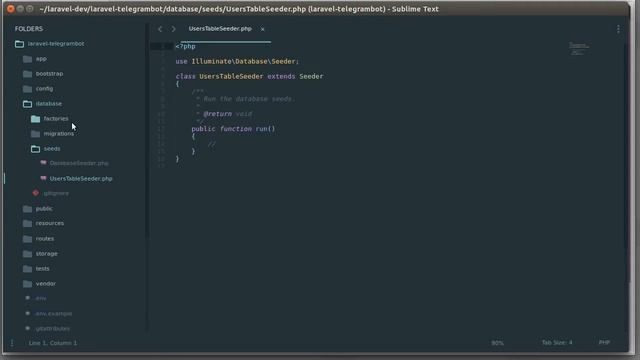Image resolution: width=640 pixels, height=360 pixels.
Task: Click the vendor folder icon
Action: tap(27, 283)
